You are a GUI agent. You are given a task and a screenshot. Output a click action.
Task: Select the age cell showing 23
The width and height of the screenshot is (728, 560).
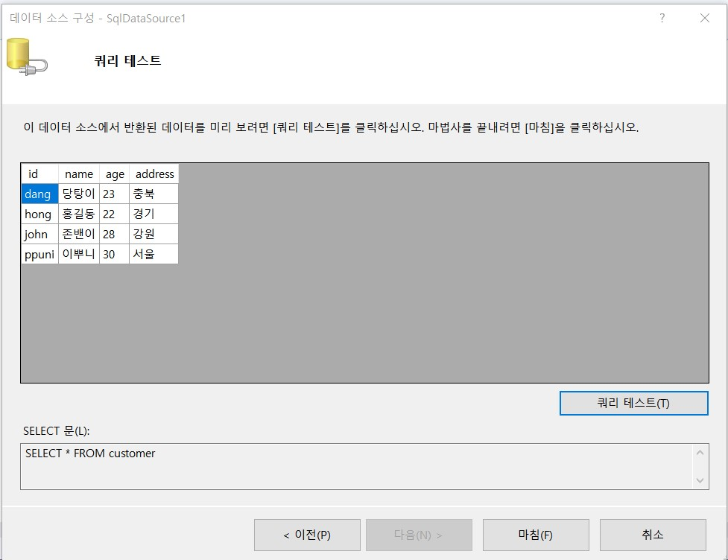pyautogui.click(x=114, y=194)
